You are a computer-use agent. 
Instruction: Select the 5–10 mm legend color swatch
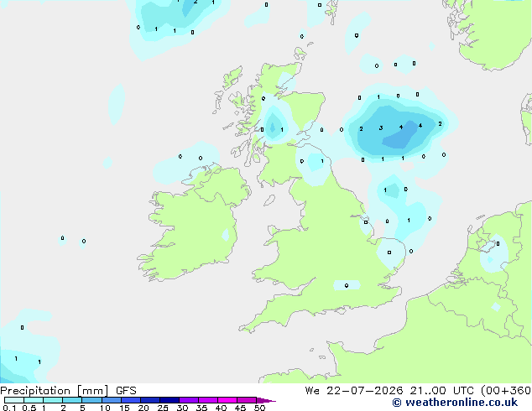[91, 400]
